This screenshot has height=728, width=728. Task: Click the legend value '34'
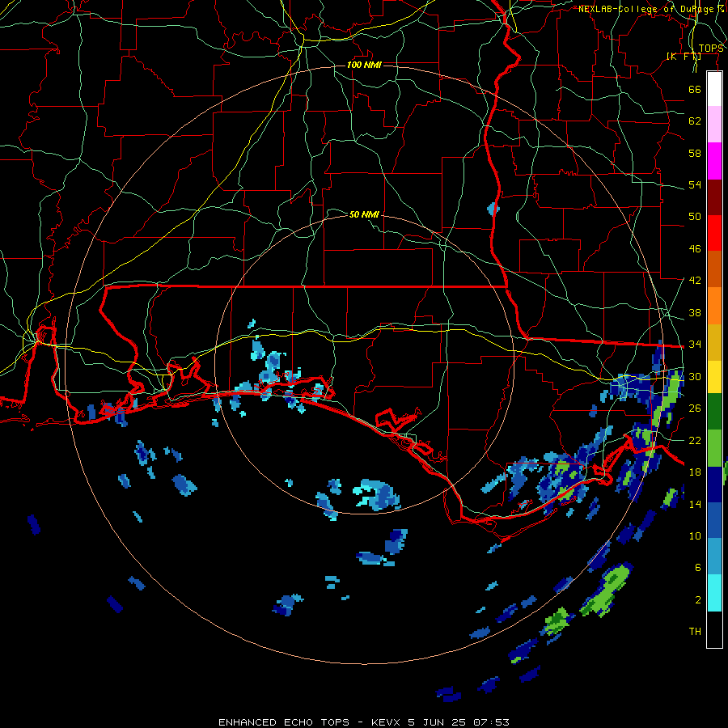(x=695, y=344)
